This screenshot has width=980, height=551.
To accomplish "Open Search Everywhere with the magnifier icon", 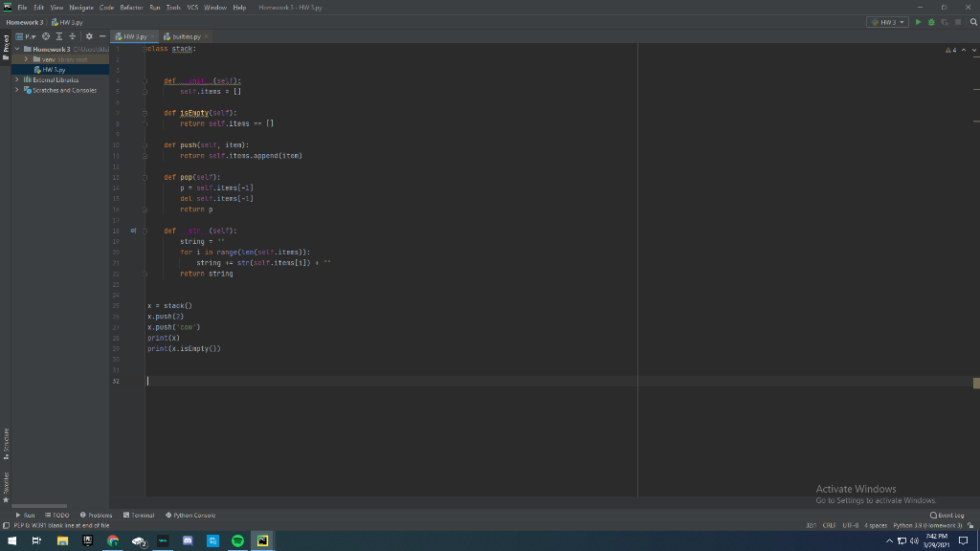I will pos(974,21).
